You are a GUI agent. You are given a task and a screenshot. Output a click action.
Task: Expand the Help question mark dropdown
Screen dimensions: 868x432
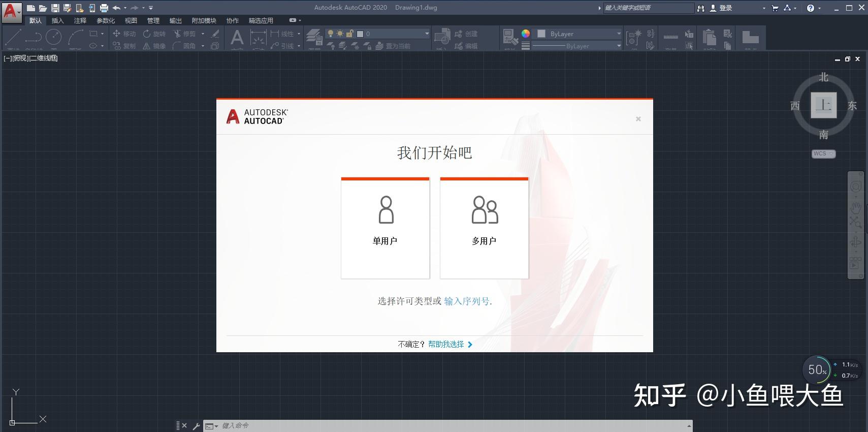(x=819, y=8)
